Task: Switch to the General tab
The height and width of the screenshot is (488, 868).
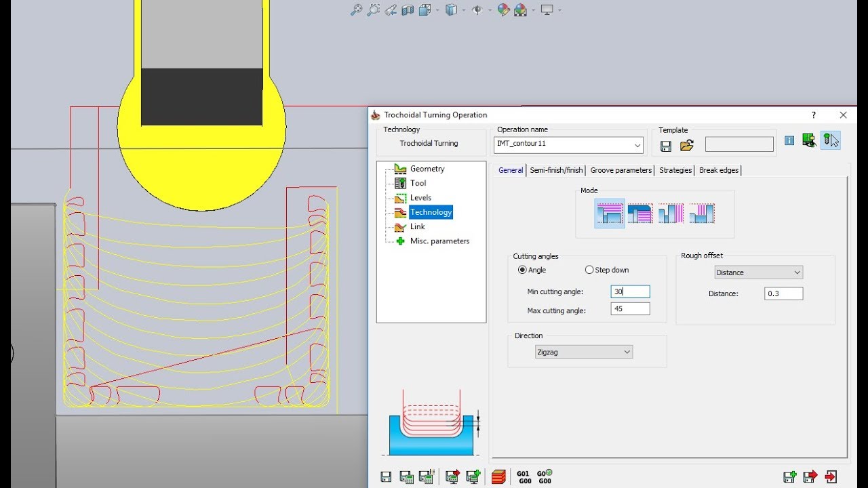Action: click(x=511, y=170)
